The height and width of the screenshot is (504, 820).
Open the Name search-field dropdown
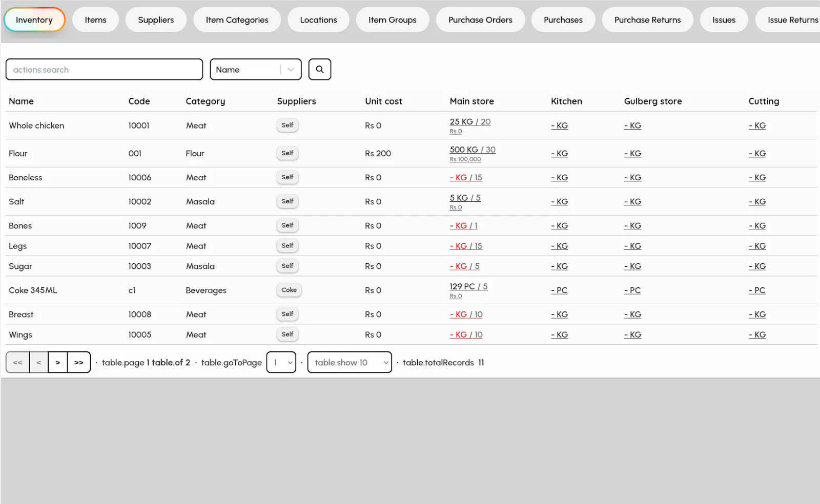coord(256,70)
